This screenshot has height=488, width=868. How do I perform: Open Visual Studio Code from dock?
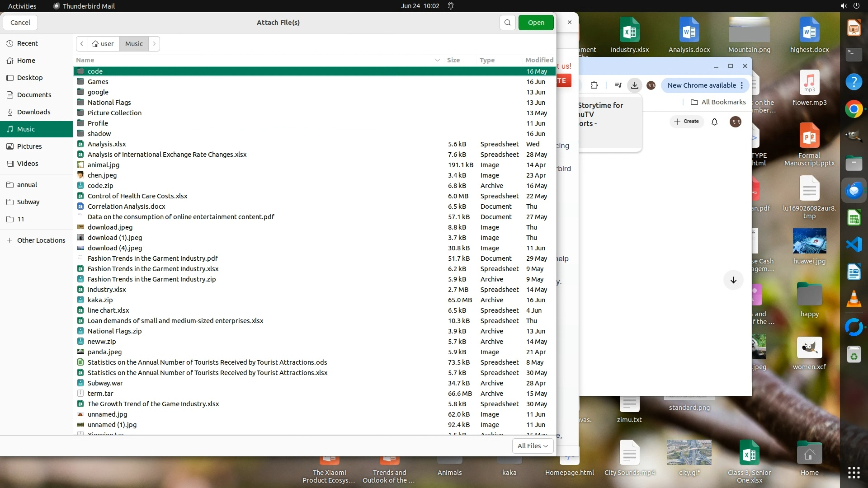[x=854, y=244]
